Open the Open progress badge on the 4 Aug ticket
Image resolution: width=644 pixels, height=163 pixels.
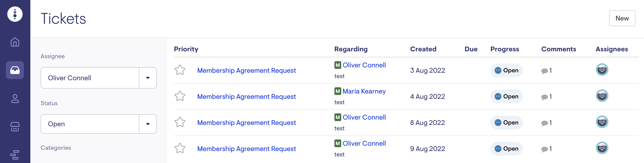(506, 96)
